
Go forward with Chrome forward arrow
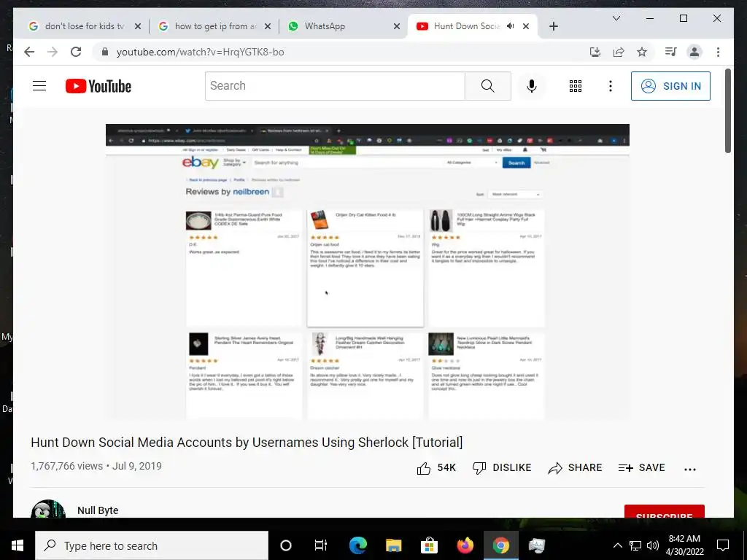click(53, 52)
